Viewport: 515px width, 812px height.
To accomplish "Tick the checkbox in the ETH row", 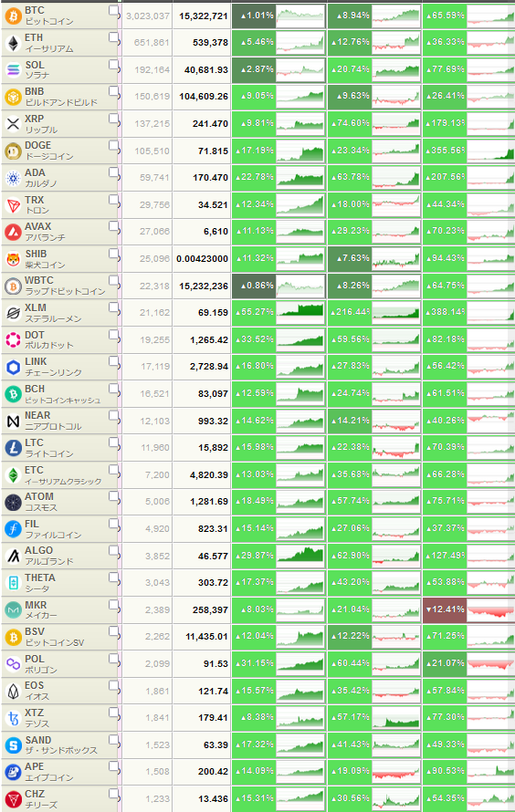I will (114, 37).
